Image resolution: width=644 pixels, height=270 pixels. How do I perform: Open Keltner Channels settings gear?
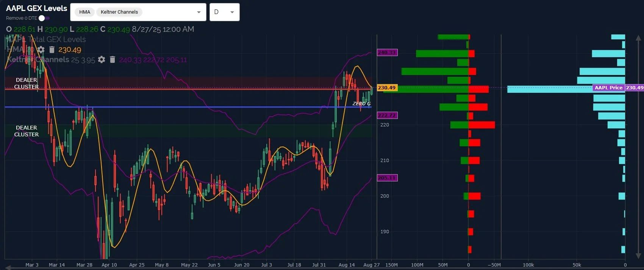coord(102,59)
